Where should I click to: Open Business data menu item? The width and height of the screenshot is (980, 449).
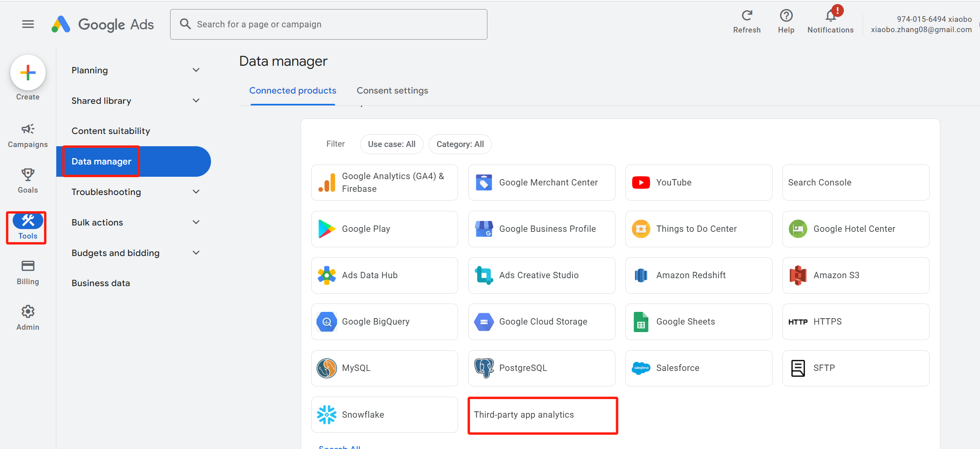101,283
